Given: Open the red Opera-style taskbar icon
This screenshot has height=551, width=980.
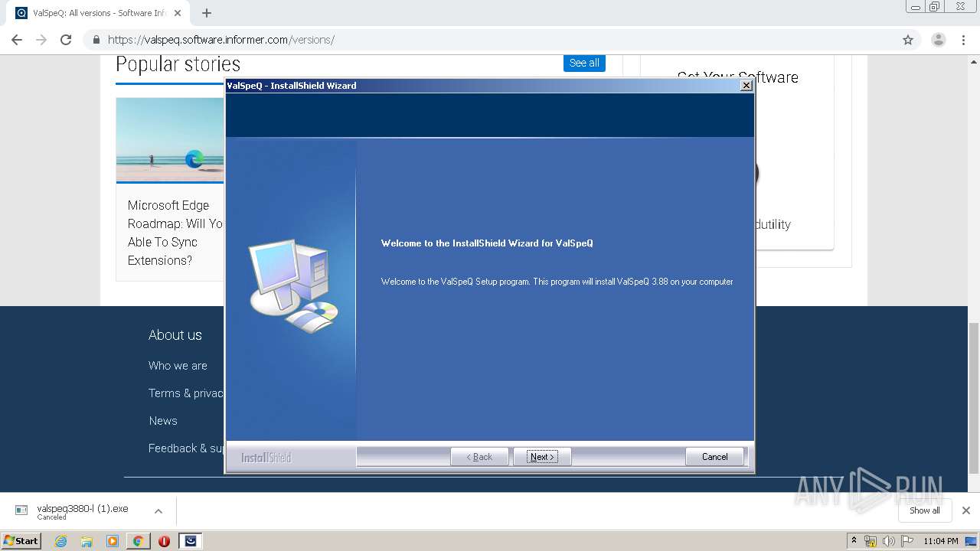Looking at the screenshot, I should pos(164,541).
